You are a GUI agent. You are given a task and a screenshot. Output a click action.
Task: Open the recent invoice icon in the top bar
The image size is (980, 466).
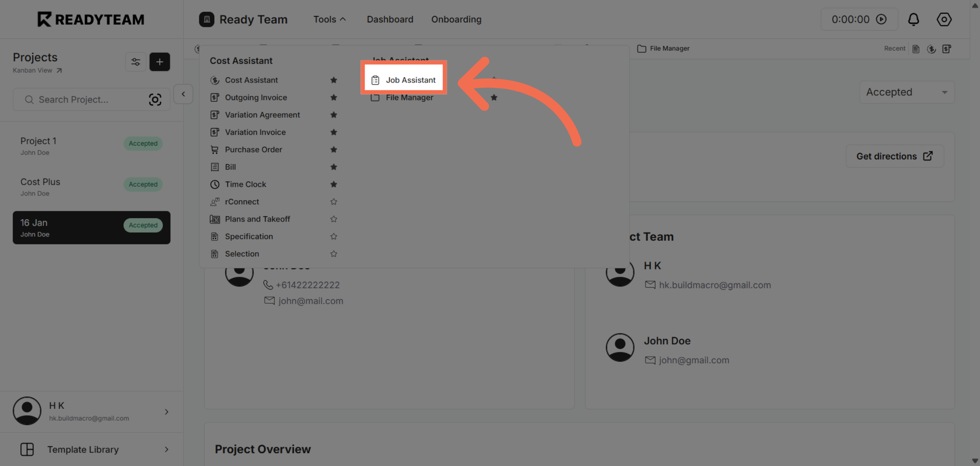(947, 49)
